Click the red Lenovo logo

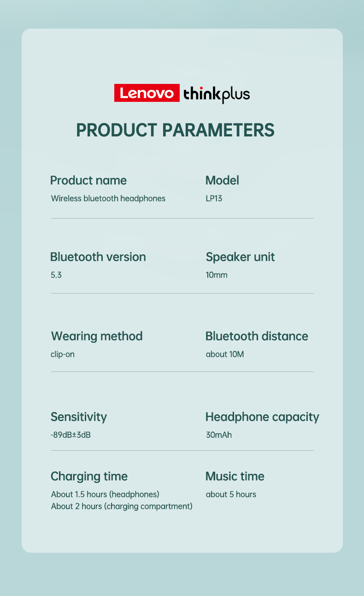pyautogui.click(x=147, y=93)
